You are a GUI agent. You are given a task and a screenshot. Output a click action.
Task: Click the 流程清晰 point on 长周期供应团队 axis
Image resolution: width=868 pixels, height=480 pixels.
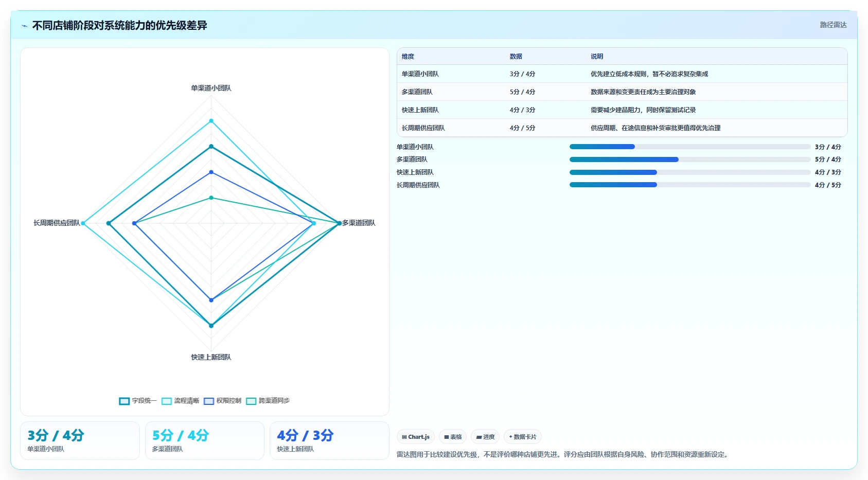click(x=83, y=223)
